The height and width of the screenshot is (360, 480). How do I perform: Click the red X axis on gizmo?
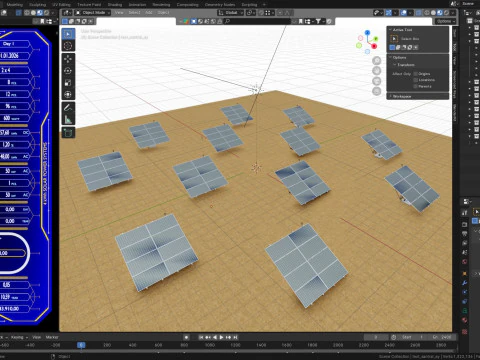point(374,46)
